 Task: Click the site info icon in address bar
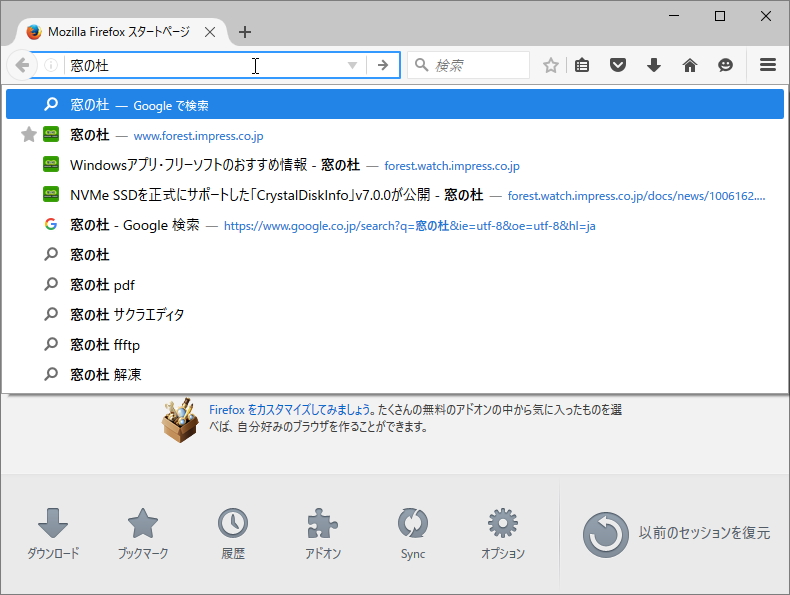coord(51,65)
